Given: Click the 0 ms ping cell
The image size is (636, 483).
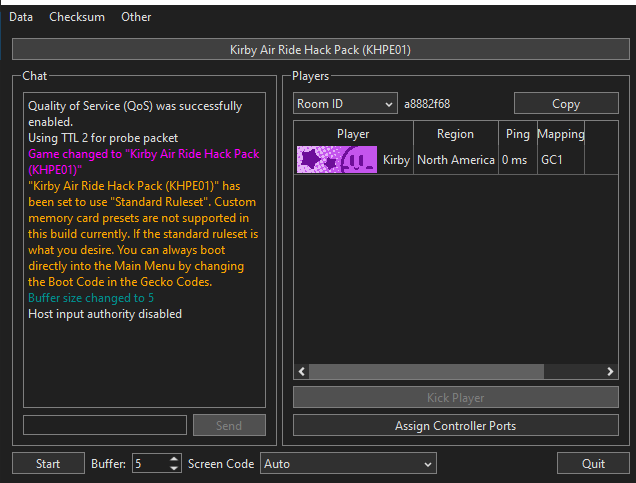Looking at the screenshot, I should (518, 160).
